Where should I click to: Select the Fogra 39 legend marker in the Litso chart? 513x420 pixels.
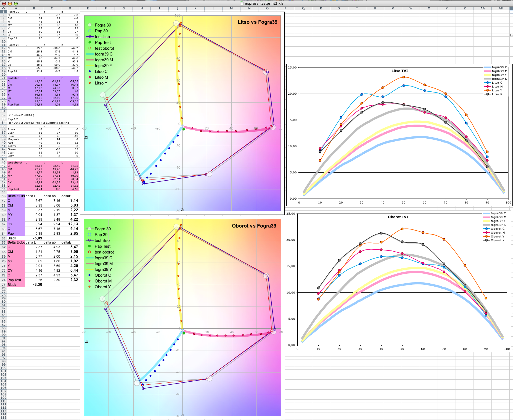(90, 25)
